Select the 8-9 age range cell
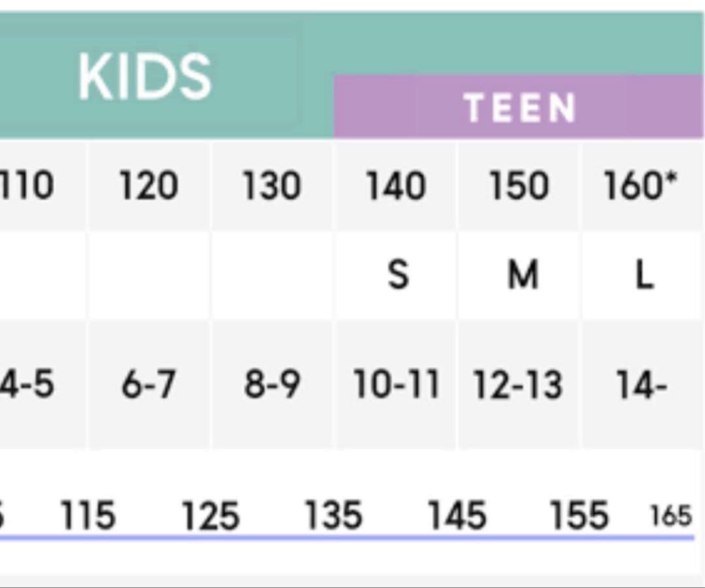 [x=272, y=384]
